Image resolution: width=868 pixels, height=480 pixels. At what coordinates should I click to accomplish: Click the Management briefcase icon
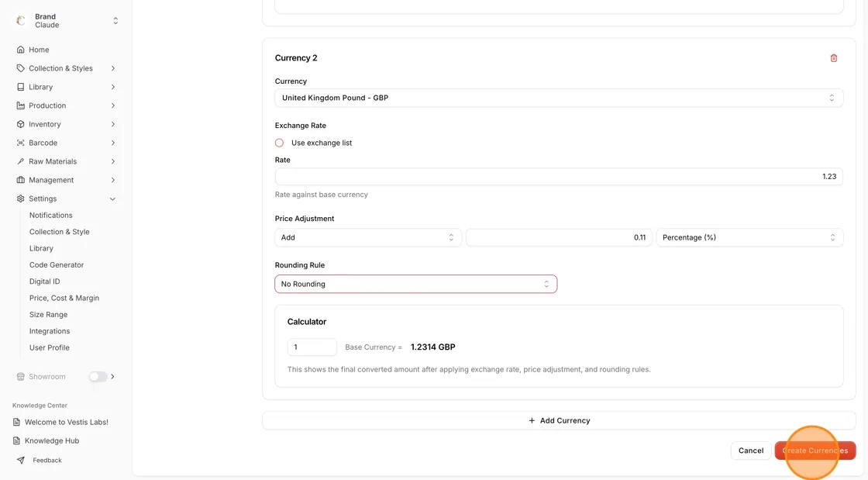(20, 180)
